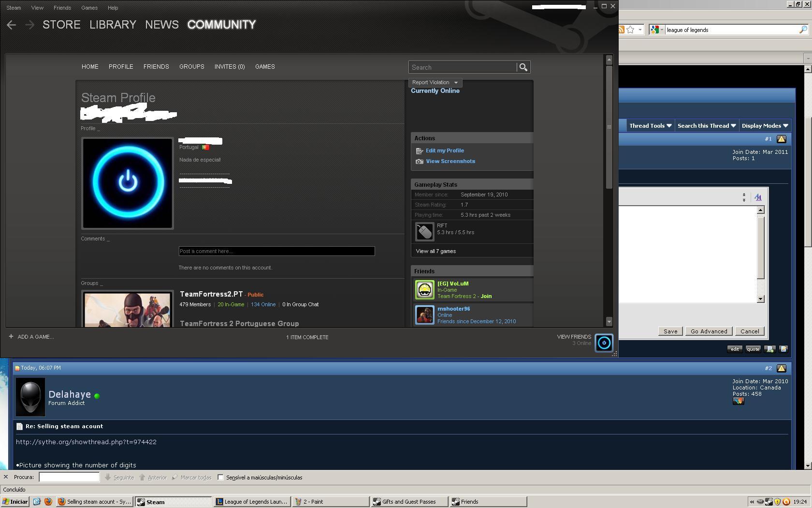Open the View menu in Steam

[x=37, y=8]
